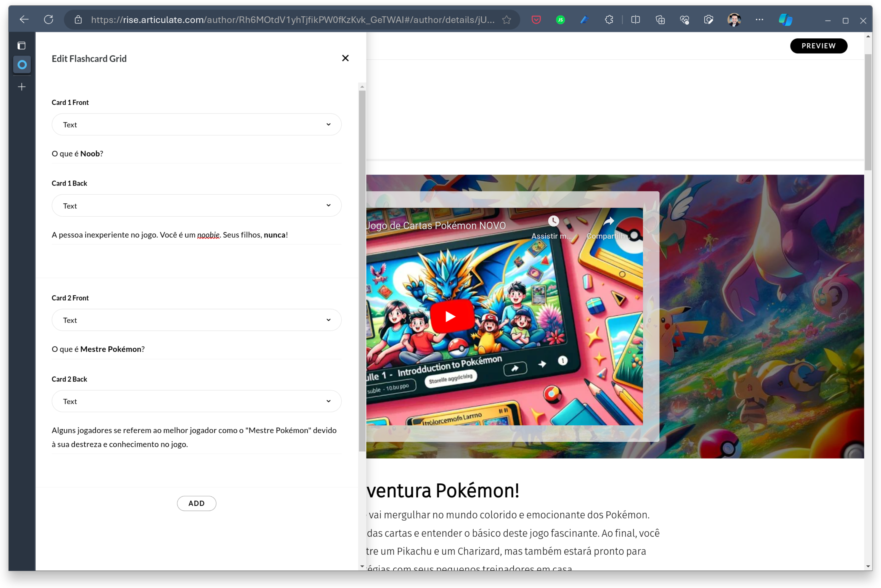Reload the page with refresh icon

point(48,20)
